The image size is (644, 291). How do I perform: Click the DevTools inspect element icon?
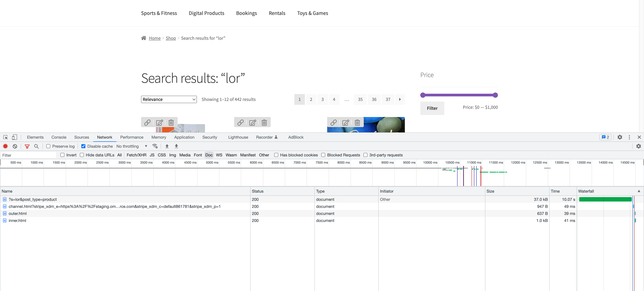6,137
